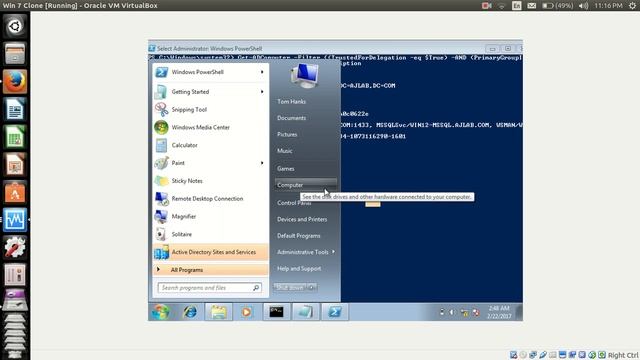
Task: Click the search magnifying glass icon
Action: point(256,288)
